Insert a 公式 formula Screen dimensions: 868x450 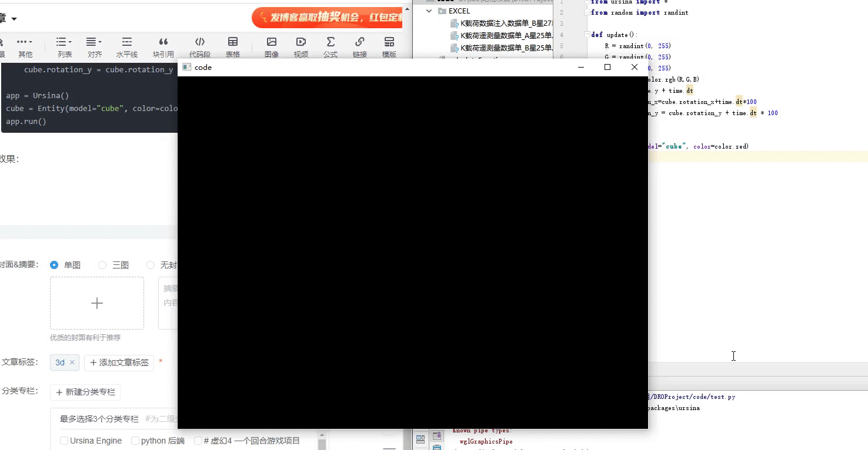coord(330,42)
